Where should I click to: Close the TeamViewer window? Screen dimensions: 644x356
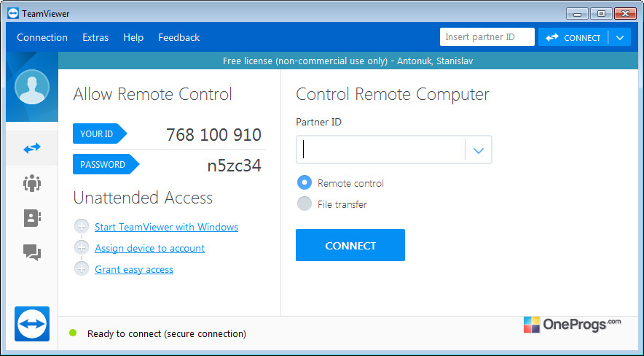tap(625, 14)
